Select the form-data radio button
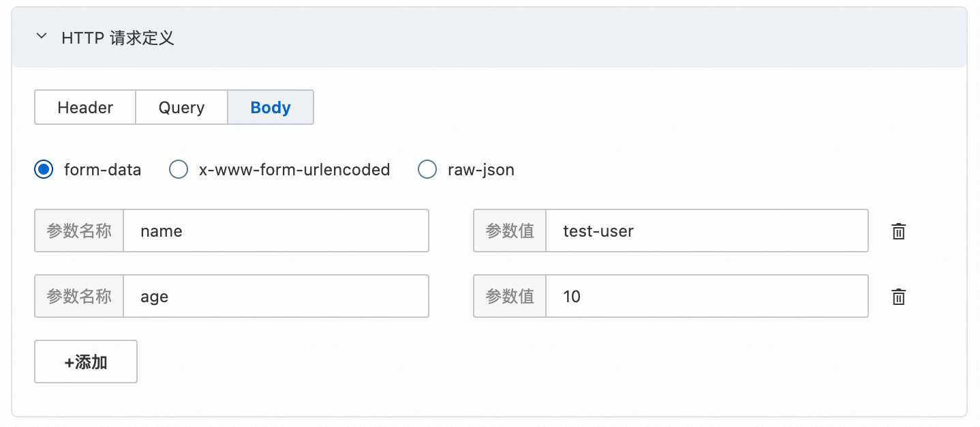Viewport: 980px width, 427px height. (x=44, y=169)
